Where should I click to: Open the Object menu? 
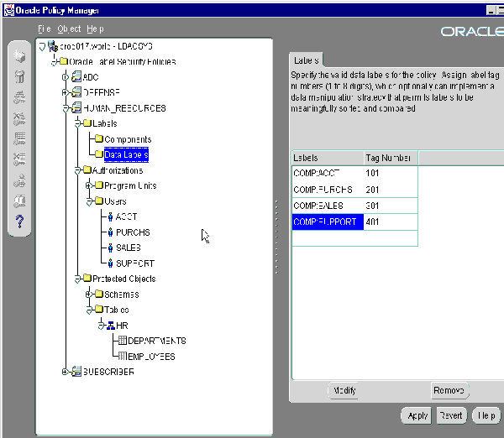tap(69, 29)
